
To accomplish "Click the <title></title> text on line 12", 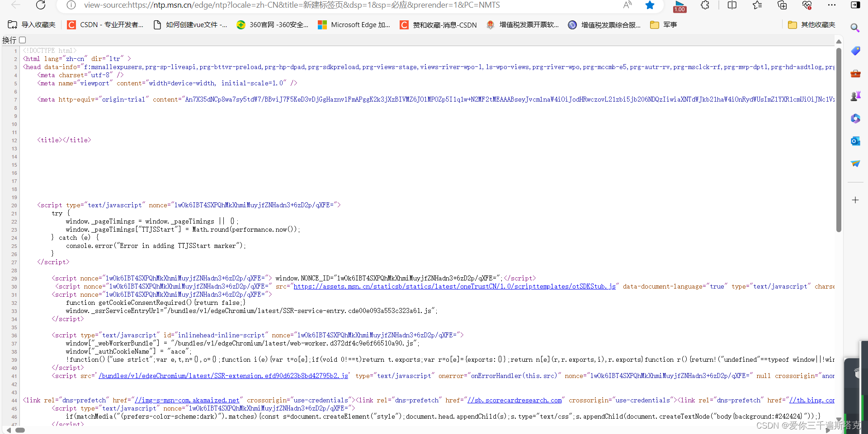I will [64, 140].
